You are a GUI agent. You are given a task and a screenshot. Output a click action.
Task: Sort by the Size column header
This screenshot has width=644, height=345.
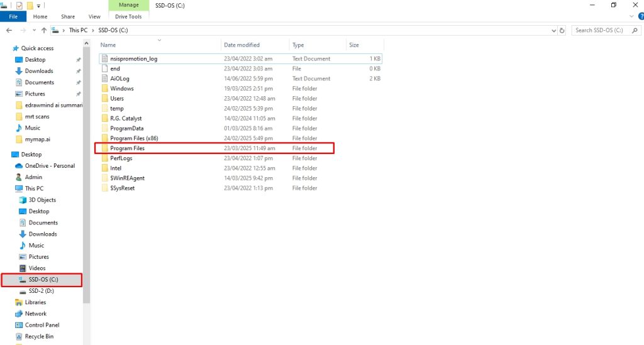point(354,45)
